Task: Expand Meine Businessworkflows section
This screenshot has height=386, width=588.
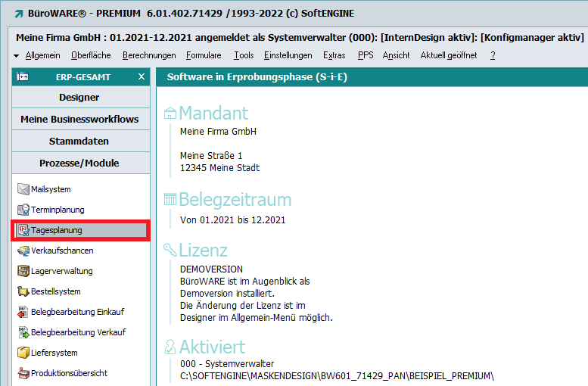Action: coord(79,120)
